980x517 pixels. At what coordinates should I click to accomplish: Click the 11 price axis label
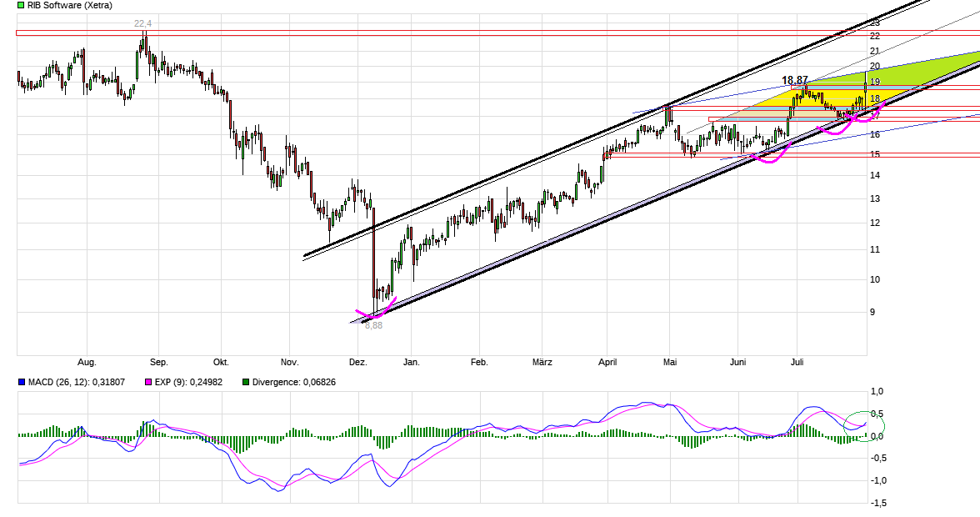(x=875, y=249)
